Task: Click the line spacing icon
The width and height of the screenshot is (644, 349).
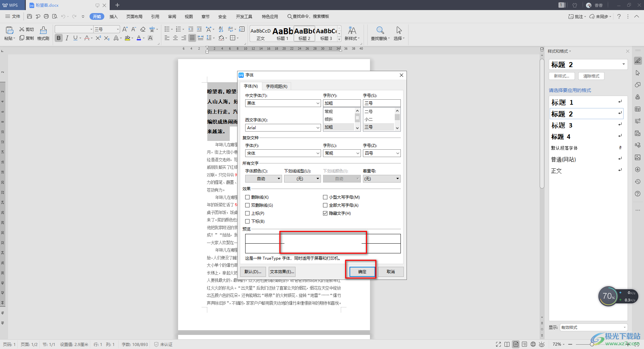Action: (x=209, y=38)
